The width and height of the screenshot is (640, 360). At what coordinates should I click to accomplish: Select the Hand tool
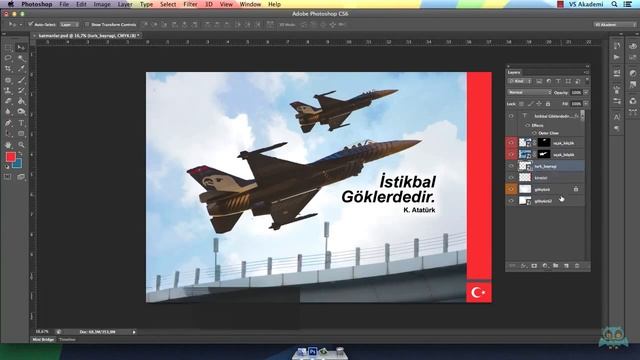(x=8, y=144)
